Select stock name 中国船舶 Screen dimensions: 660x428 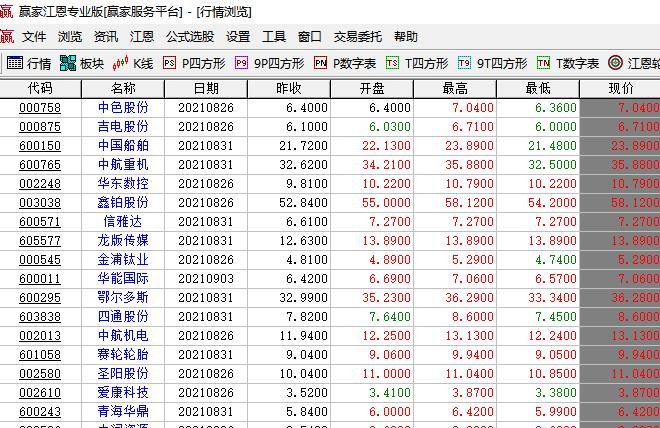pos(123,145)
